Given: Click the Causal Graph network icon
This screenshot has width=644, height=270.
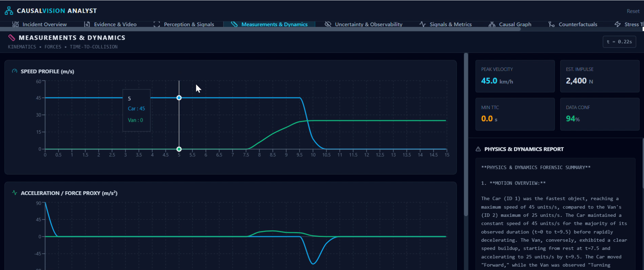Looking at the screenshot, I should [x=492, y=24].
